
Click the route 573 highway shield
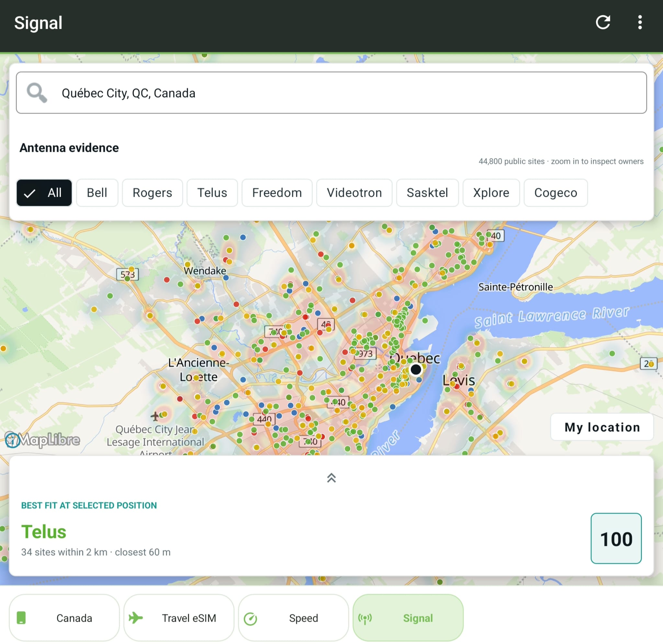[x=127, y=274]
